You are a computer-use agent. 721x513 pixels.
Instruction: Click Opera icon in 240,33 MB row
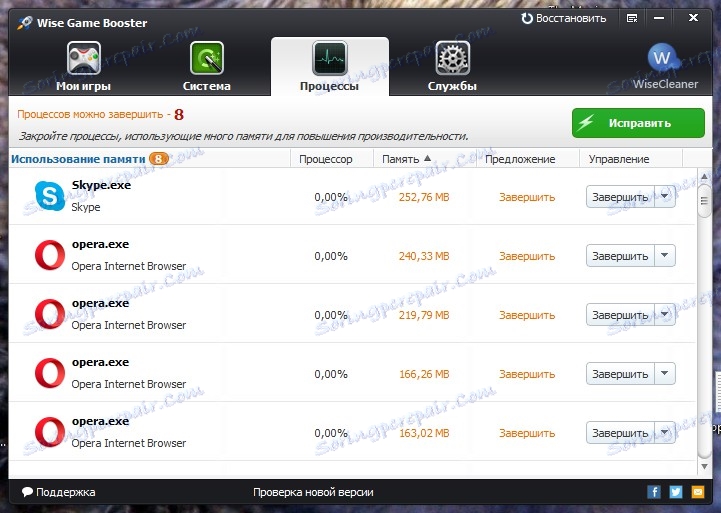coord(50,255)
